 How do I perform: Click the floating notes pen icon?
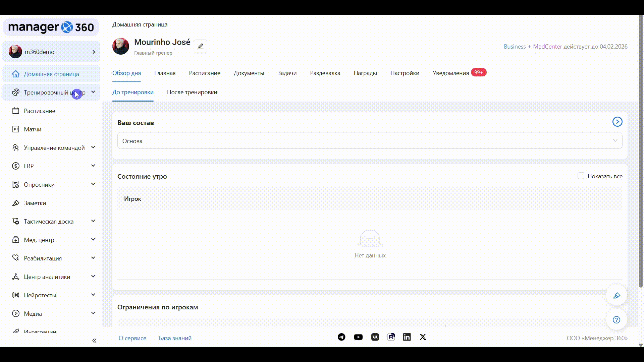[616, 296]
